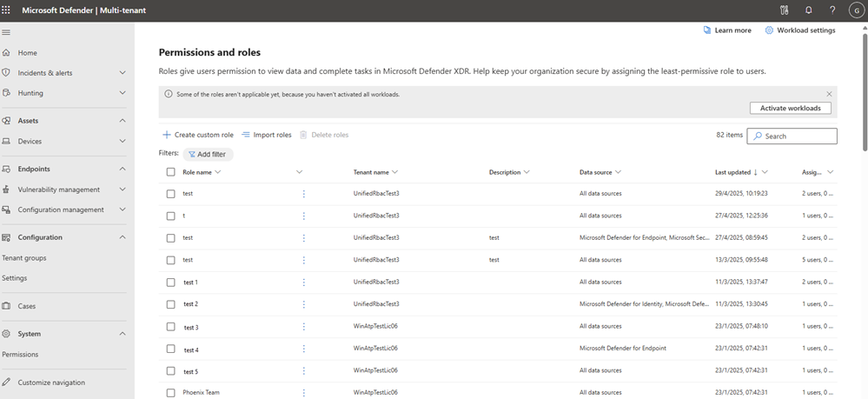Click the System gear icon
This screenshot has width=868, height=399.
(7, 334)
